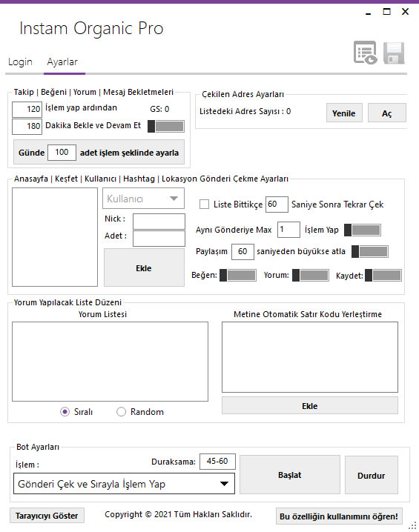This screenshot has height=532, width=419.
Task: Click the window resize grip corner
Action: [413, 526]
